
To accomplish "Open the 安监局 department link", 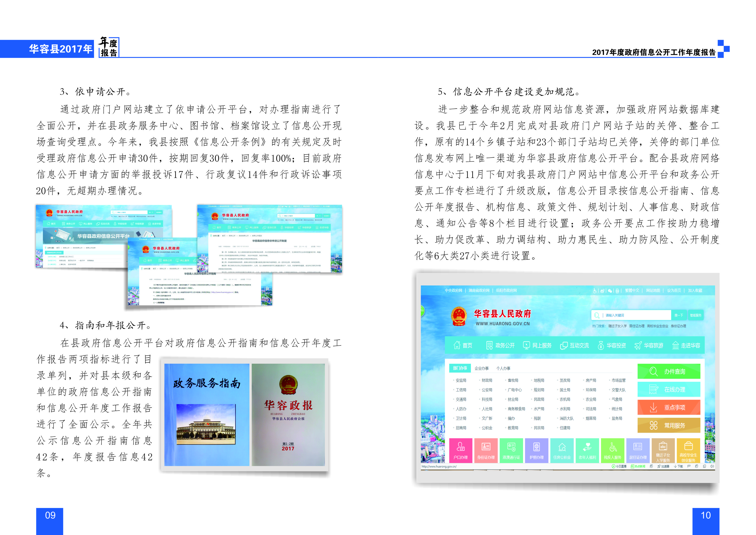I will pyautogui.click(x=461, y=380).
